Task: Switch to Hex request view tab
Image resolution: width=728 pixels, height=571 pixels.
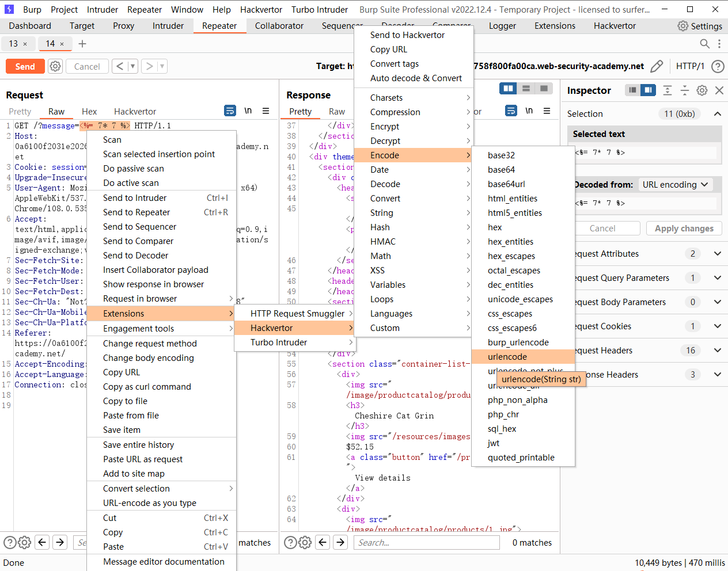Action: 89,112
